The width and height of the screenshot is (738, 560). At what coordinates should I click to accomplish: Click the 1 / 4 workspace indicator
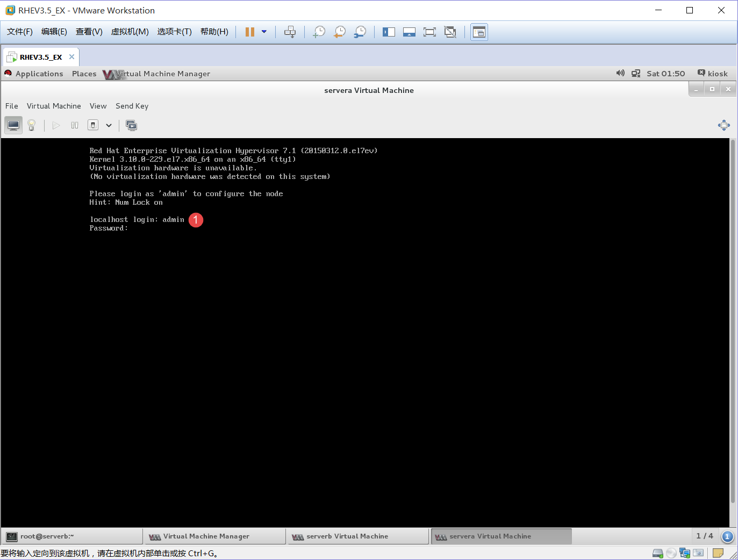705,536
